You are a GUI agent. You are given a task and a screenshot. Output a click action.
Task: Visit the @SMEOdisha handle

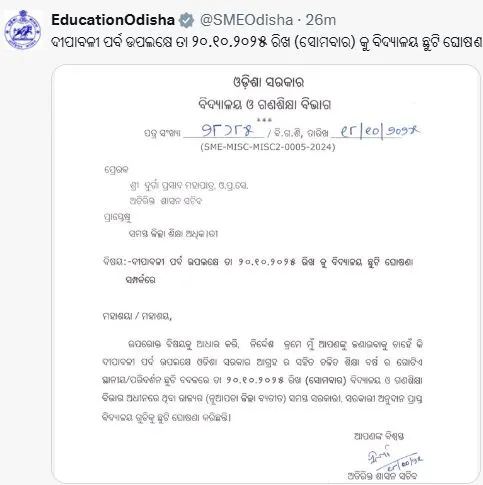point(246,20)
